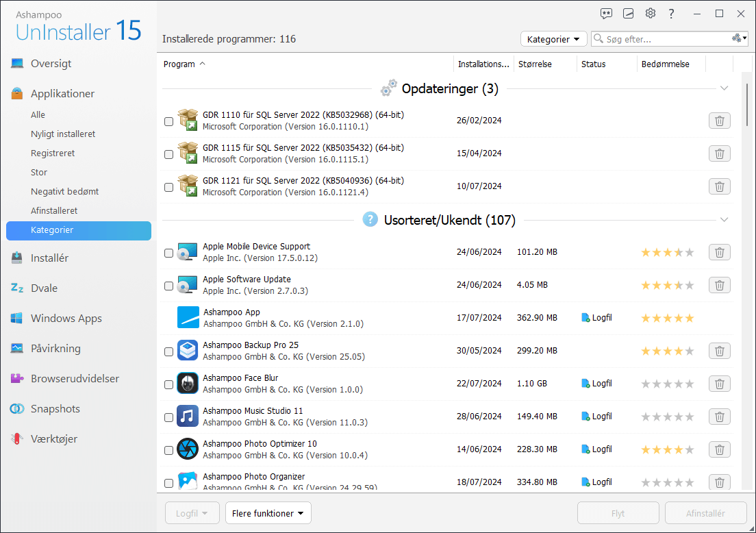
Task: Click the Afinstallér button
Action: tap(705, 513)
